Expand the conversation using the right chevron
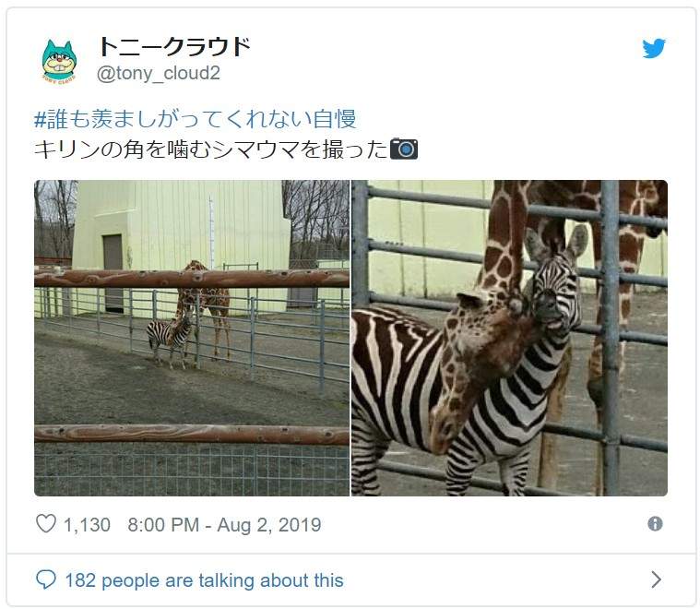Viewport: 700px width, 609px height. pyautogui.click(x=656, y=579)
